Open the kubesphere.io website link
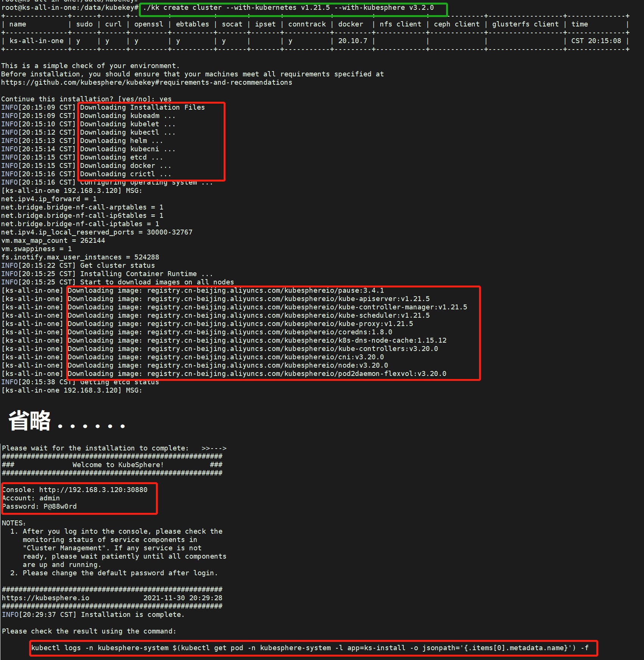This screenshot has height=660, width=644. 45,598
